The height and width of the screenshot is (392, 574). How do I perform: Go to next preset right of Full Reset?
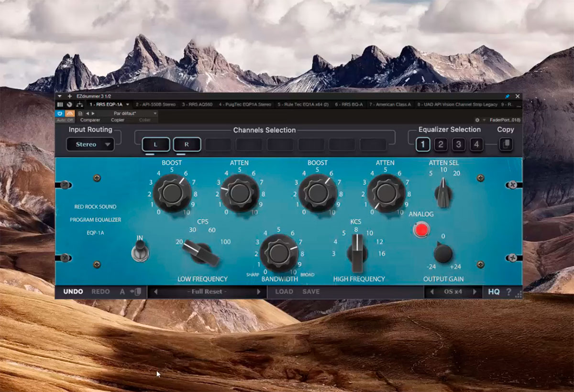coord(259,292)
